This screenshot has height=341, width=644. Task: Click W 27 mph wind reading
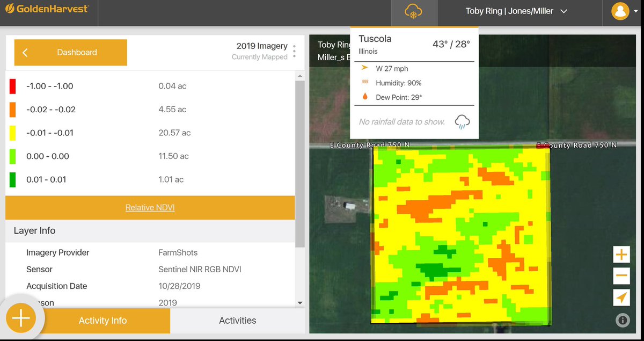pyautogui.click(x=392, y=69)
